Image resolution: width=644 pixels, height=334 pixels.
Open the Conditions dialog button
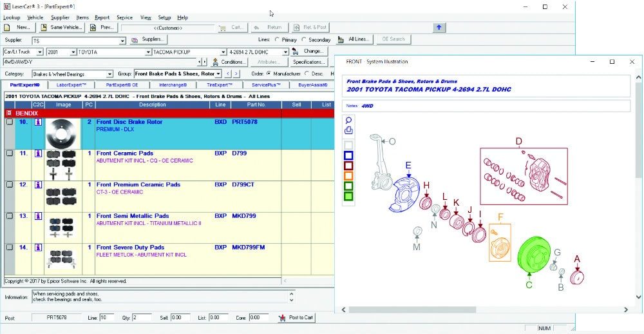coord(230,62)
